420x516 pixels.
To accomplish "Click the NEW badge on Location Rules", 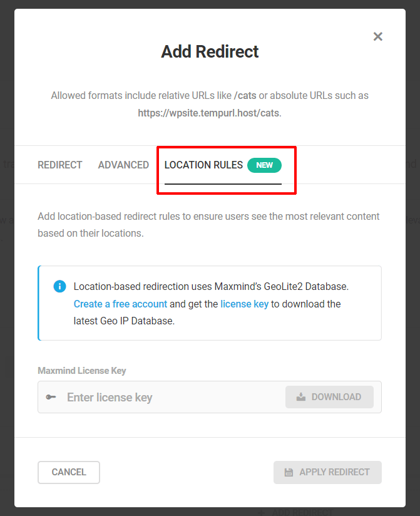I will click(x=264, y=165).
